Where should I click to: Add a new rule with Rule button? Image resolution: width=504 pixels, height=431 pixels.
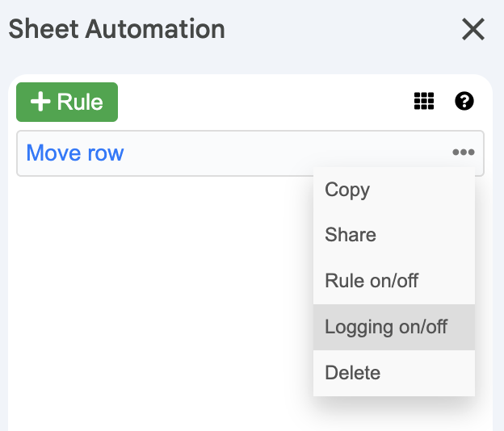click(67, 103)
